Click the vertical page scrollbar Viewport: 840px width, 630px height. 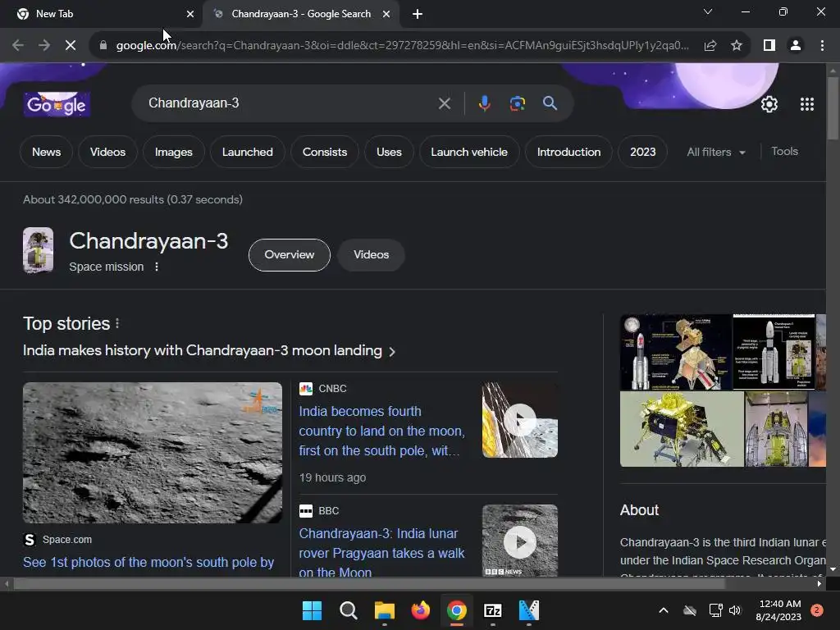[833, 109]
